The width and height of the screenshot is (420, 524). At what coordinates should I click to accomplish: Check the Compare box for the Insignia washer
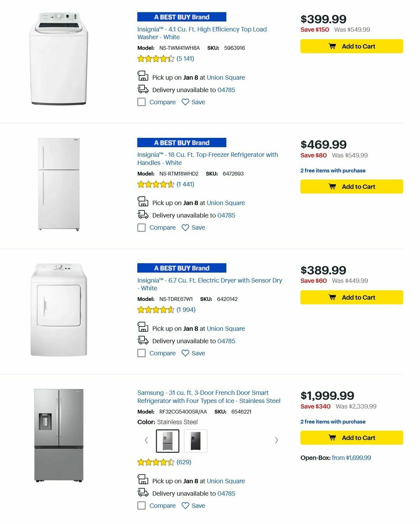141,102
